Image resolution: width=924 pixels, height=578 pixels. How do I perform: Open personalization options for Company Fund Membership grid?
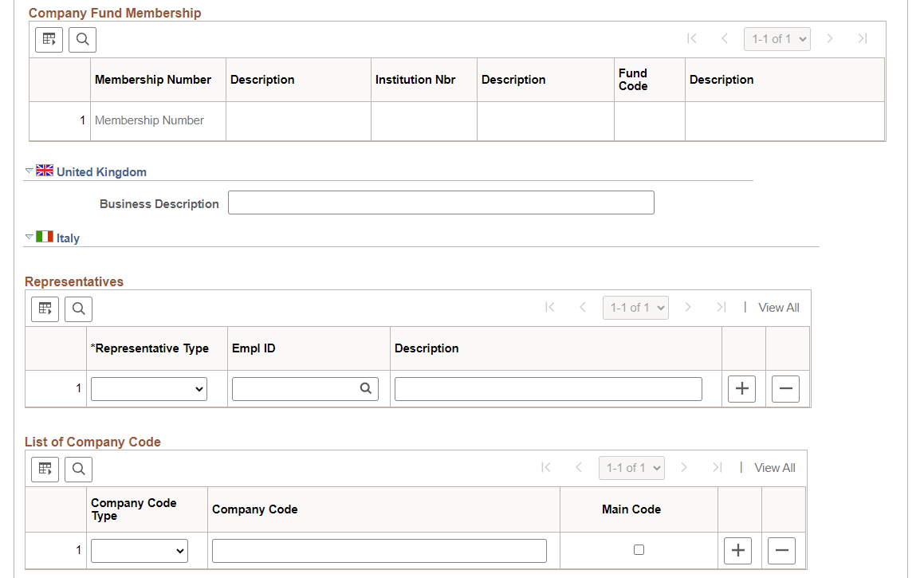[x=49, y=39]
